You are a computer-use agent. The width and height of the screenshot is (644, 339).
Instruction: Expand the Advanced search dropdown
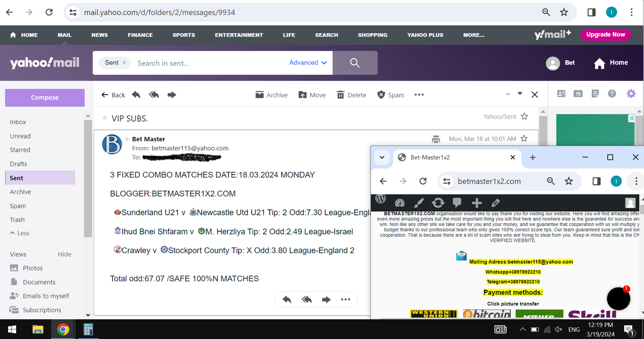pos(308,63)
